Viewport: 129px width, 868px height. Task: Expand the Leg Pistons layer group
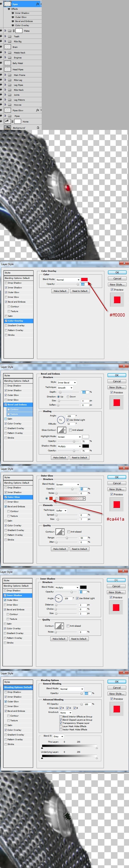point(5,100)
